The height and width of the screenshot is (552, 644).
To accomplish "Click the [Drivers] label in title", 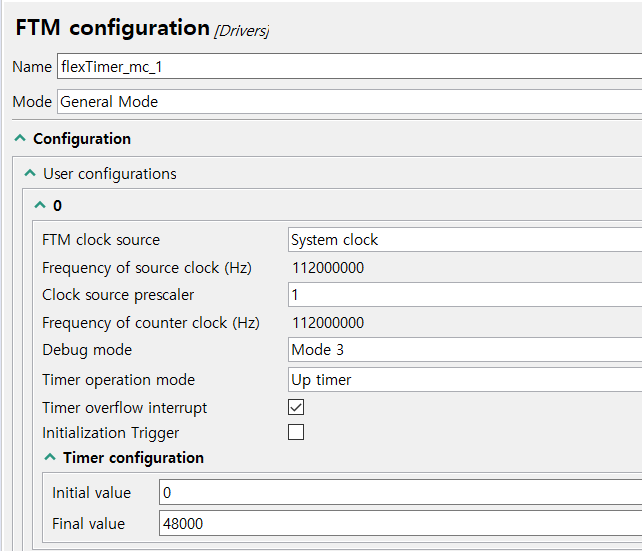I will 242,31.
